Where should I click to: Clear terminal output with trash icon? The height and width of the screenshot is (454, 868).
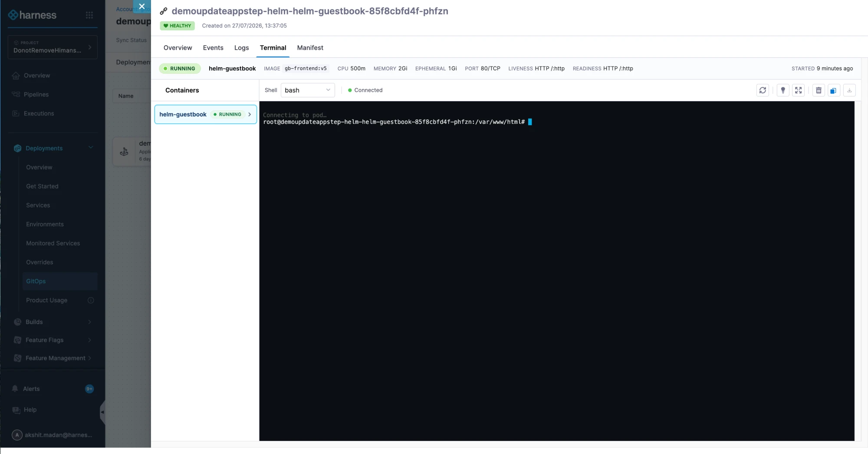pyautogui.click(x=819, y=90)
